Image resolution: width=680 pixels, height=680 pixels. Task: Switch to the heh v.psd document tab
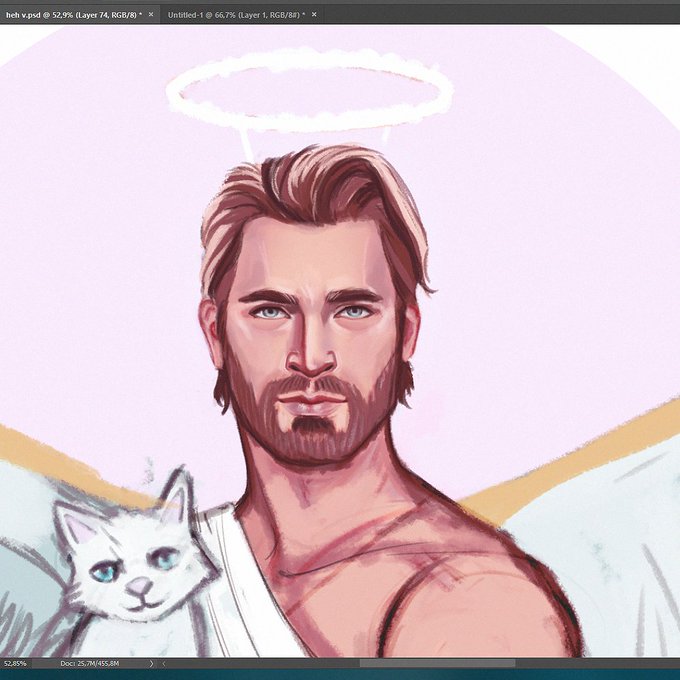(x=74, y=15)
